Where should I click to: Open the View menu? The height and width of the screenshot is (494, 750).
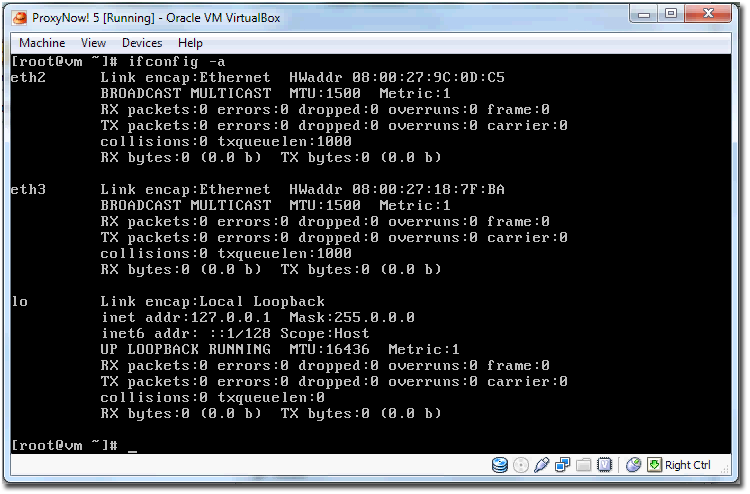coord(93,43)
